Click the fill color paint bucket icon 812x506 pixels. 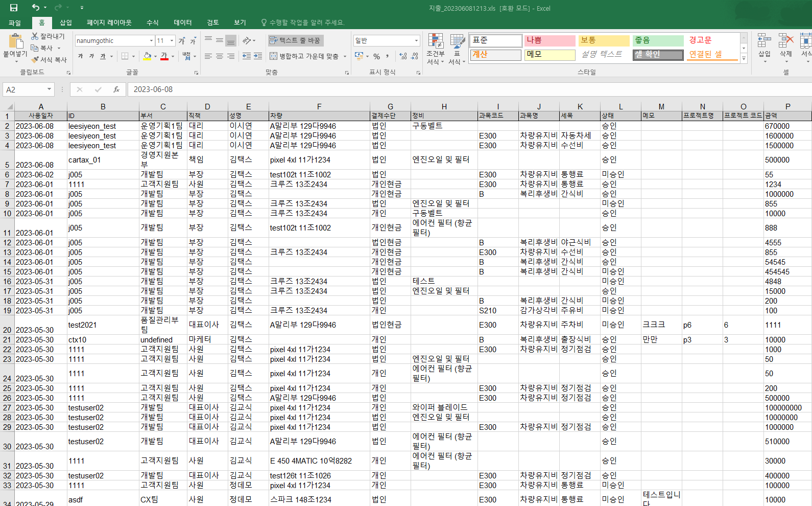tap(147, 56)
